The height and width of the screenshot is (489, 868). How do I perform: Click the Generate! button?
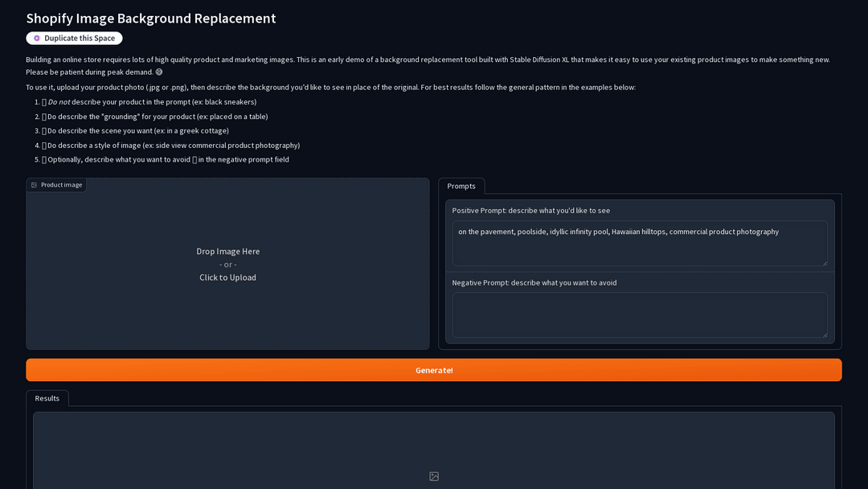[x=434, y=370]
